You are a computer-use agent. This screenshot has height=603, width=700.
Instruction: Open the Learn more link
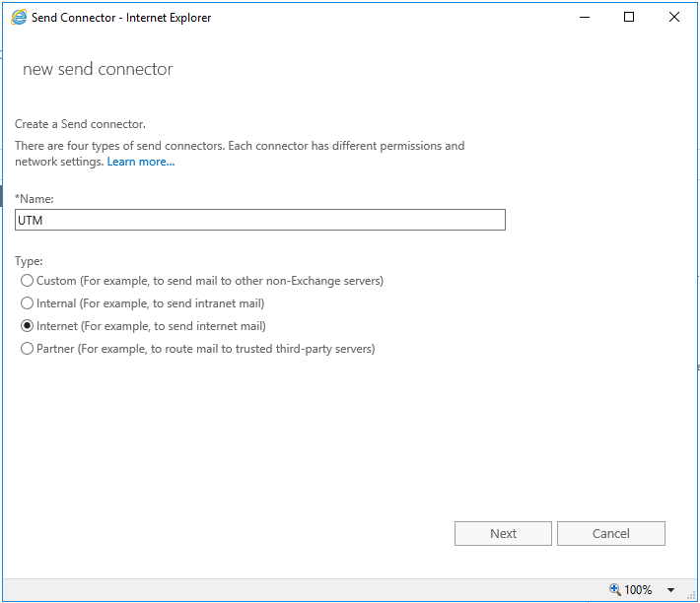click(141, 162)
